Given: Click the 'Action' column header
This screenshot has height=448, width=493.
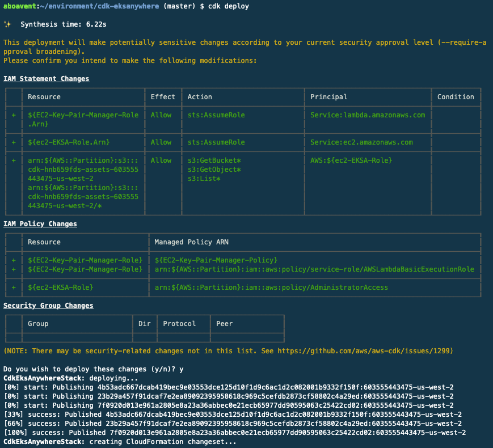Looking at the screenshot, I should click(200, 97).
